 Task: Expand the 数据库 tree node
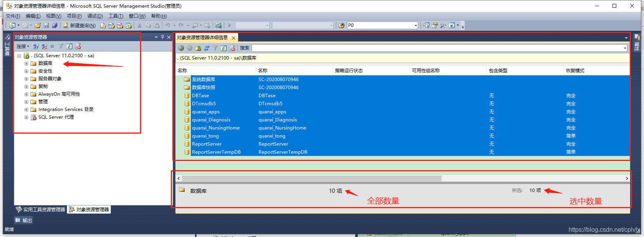(x=26, y=63)
